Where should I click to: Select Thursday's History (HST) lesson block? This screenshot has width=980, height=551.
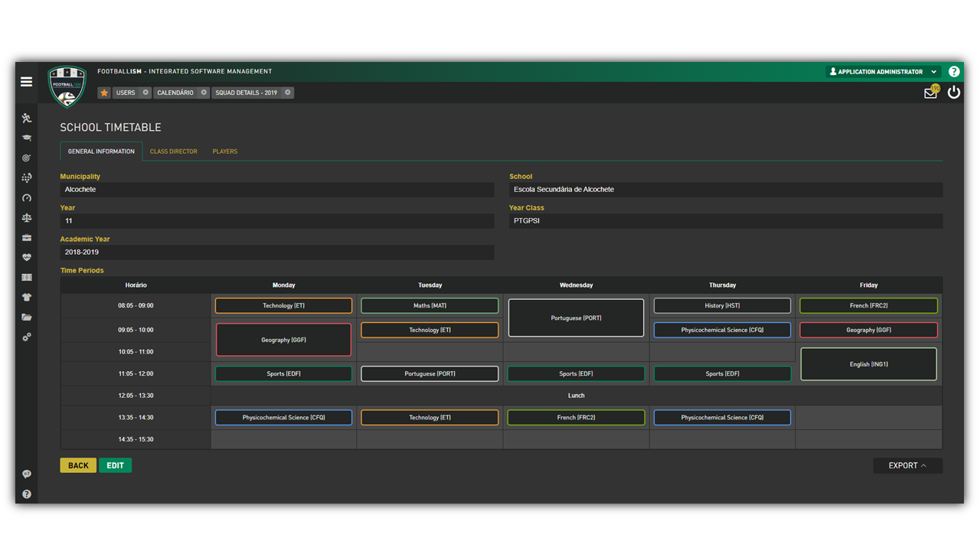tap(723, 305)
